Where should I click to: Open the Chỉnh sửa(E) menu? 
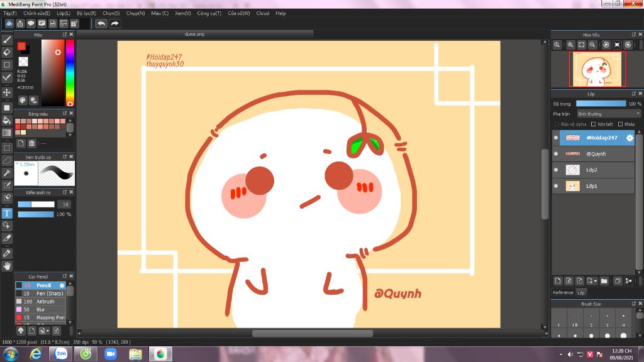click(36, 13)
